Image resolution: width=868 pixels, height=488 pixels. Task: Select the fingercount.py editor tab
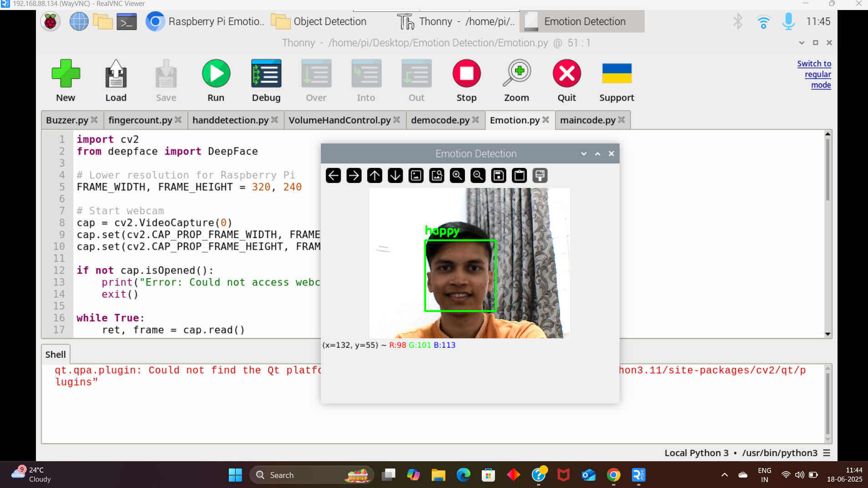pyautogui.click(x=140, y=120)
